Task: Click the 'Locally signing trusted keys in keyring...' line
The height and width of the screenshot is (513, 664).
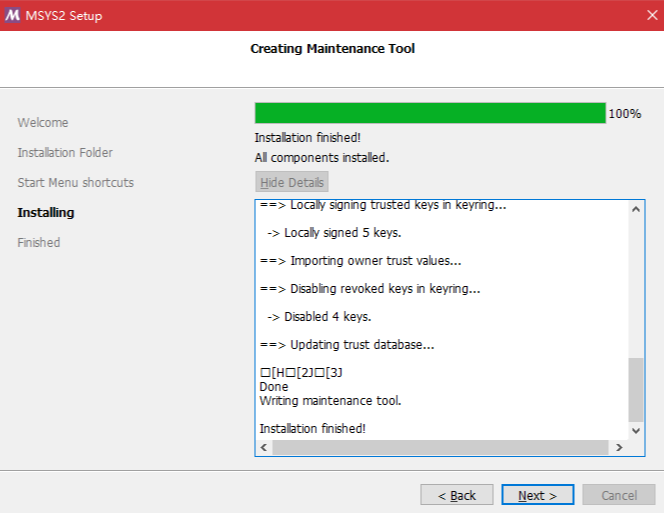Action: [383, 205]
